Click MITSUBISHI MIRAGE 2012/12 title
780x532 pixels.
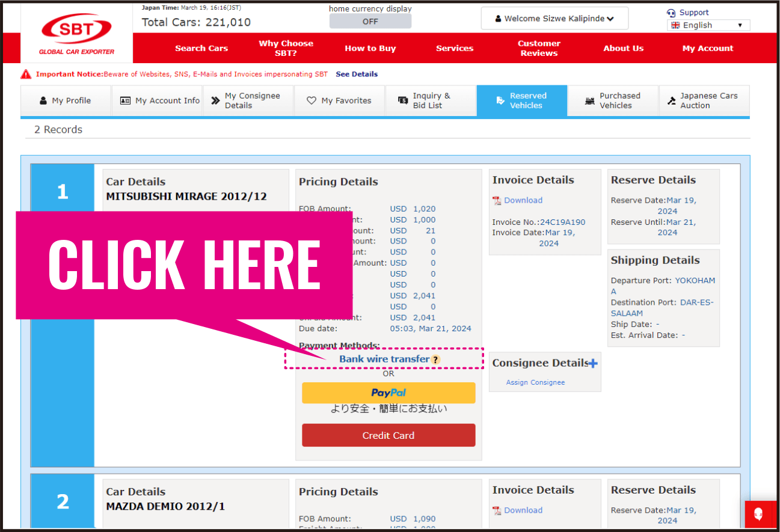[x=186, y=196]
